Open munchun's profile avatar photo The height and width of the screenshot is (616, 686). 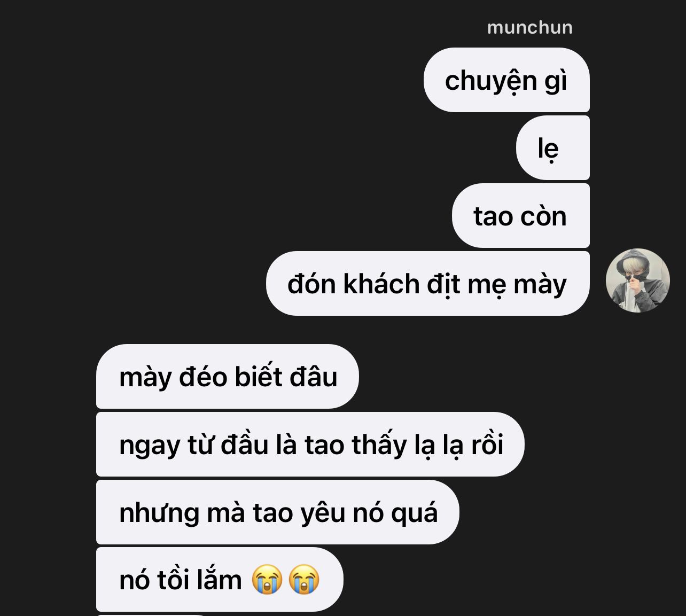point(637,280)
